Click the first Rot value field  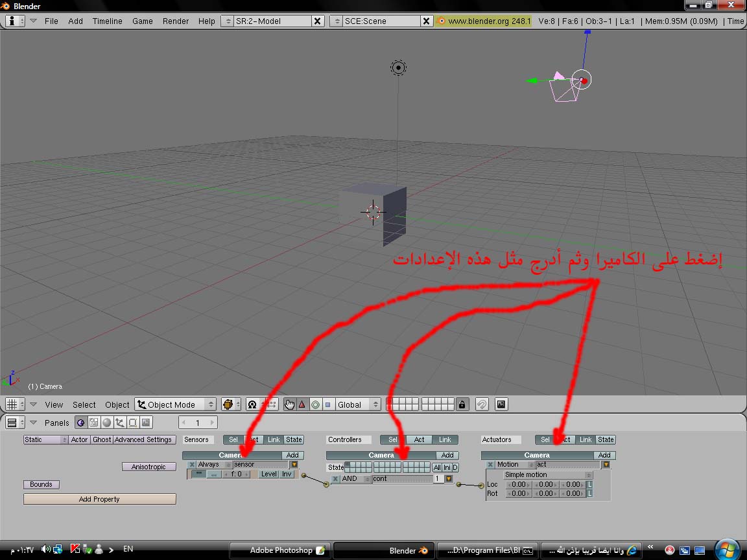pos(518,493)
